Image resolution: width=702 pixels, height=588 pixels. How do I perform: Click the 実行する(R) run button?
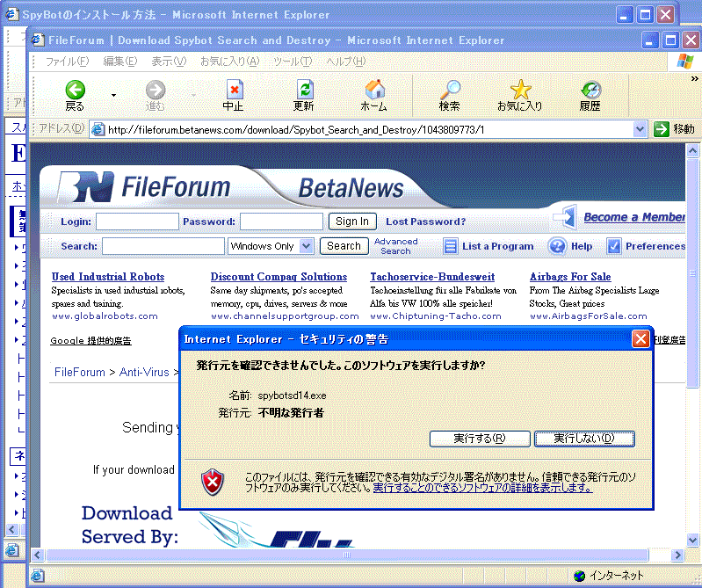(480, 439)
